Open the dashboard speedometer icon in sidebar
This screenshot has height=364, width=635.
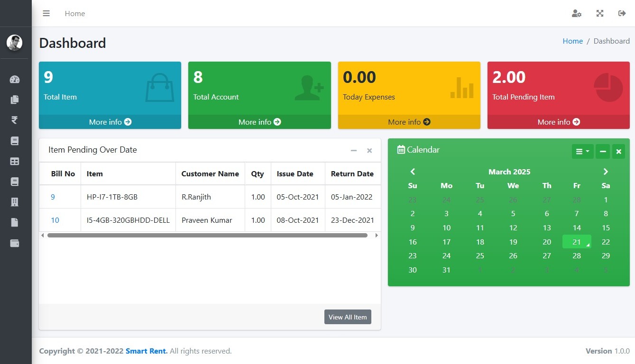[15, 80]
